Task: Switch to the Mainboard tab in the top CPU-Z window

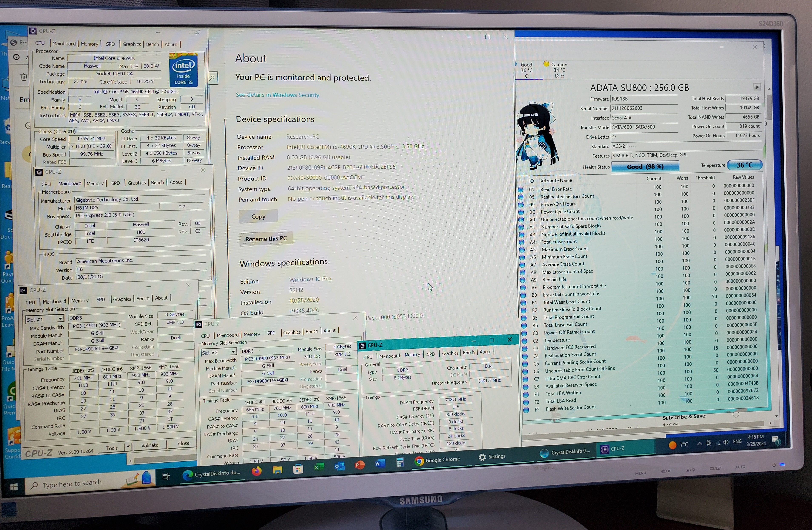Action: point(64,44)
